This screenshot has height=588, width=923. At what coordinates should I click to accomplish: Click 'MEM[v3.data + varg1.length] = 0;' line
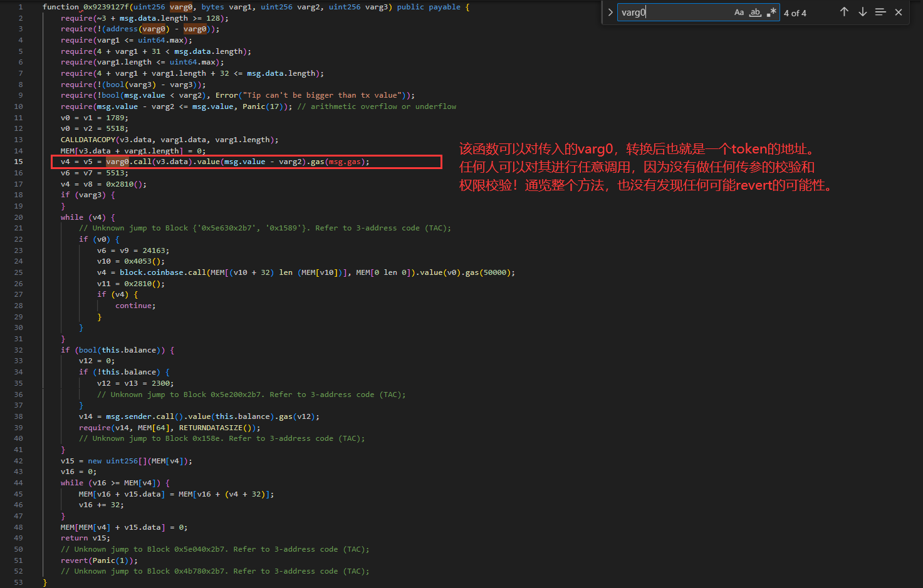click(x=133, y=151)
